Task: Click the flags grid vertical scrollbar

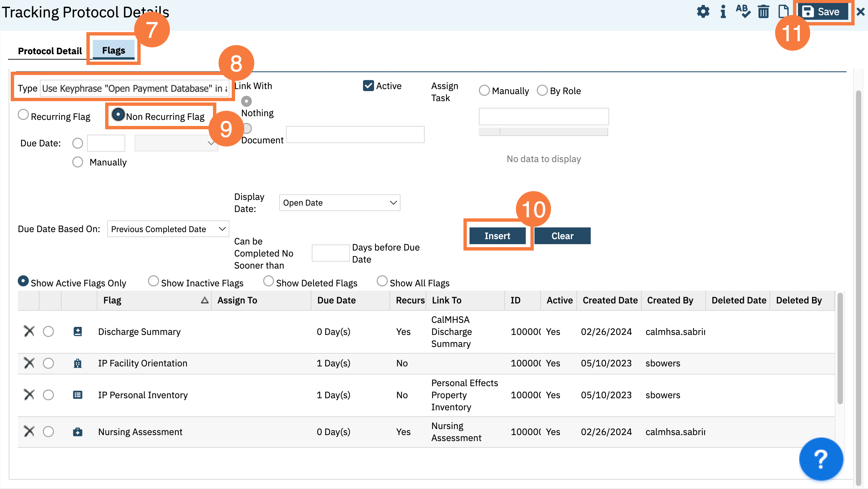Action: pos(840,349)
